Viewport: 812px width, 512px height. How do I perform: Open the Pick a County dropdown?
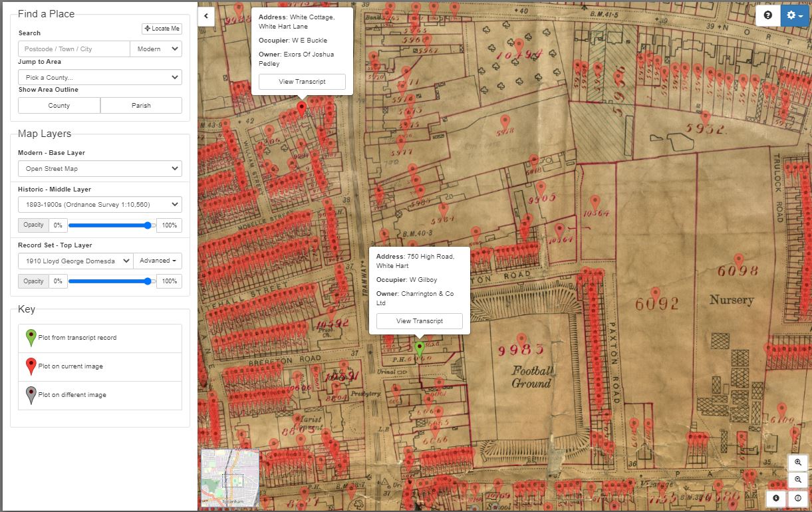pyautogui.click(x=100, y=77)
